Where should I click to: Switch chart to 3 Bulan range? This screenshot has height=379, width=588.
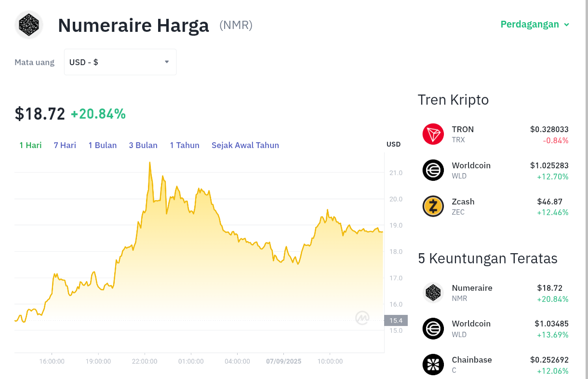coord(143,145)
